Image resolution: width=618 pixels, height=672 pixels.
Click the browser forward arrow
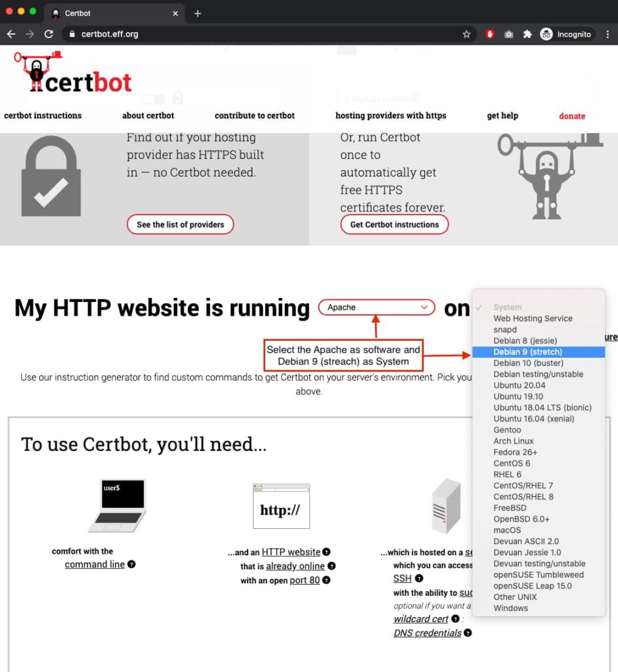pyautogui.click(x=30, y=34)
